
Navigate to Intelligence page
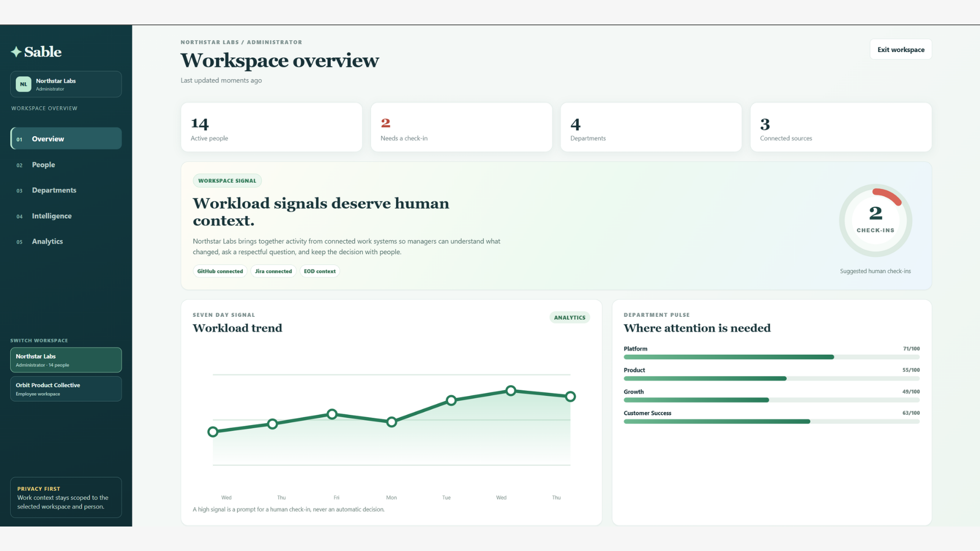click(x=66, y=216)
